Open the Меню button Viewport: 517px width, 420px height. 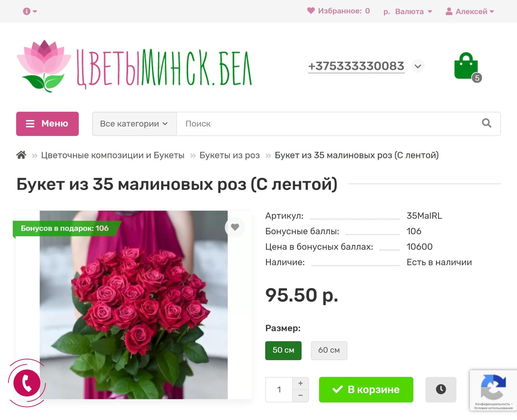(47, 124)
